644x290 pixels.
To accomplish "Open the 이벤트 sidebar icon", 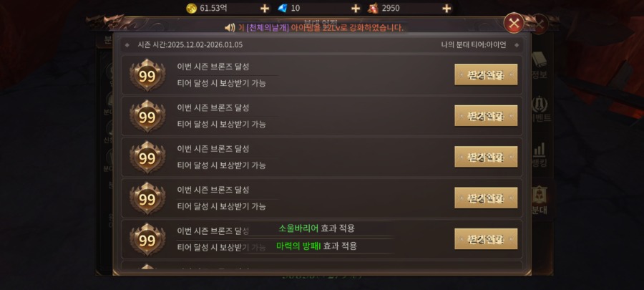I will (x=540, y=110).
